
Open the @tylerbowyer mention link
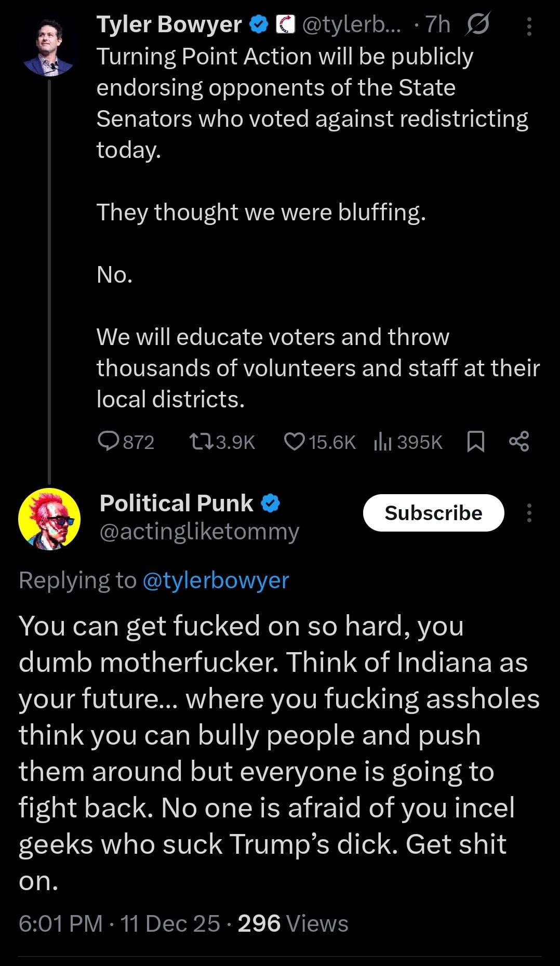click(215, 580)
